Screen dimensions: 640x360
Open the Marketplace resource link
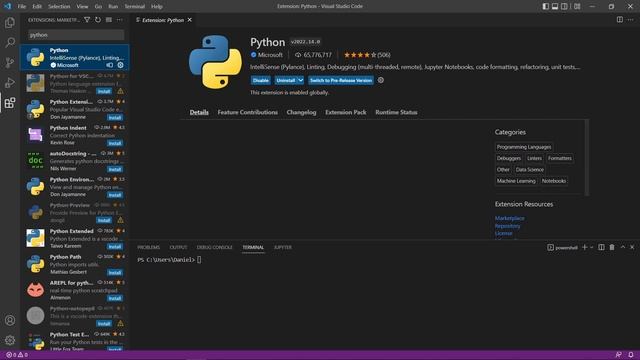[510, 218]
